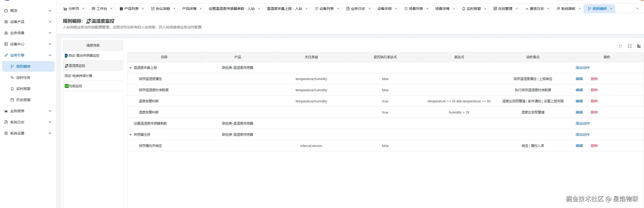
Task: Delete the 保存温湿度时序数据 rule
Action: 594,90
